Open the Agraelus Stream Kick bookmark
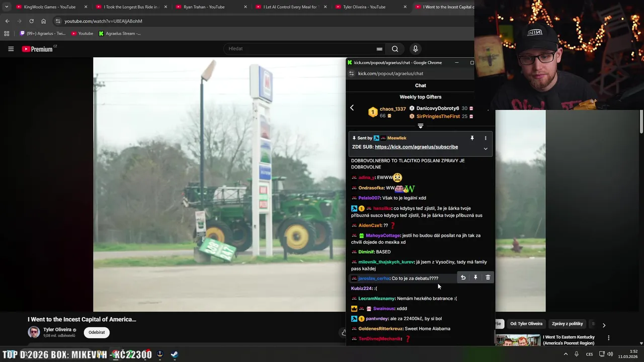 [120, 34]
